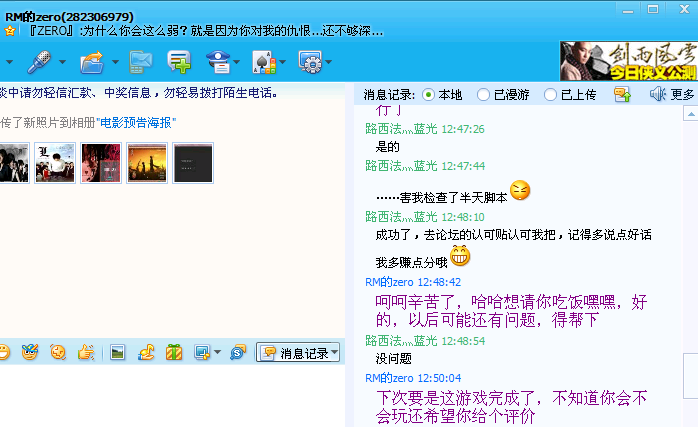Select 已上传 message record radio
Viewport: 698px width, 427px height.
tap(550, 94)
